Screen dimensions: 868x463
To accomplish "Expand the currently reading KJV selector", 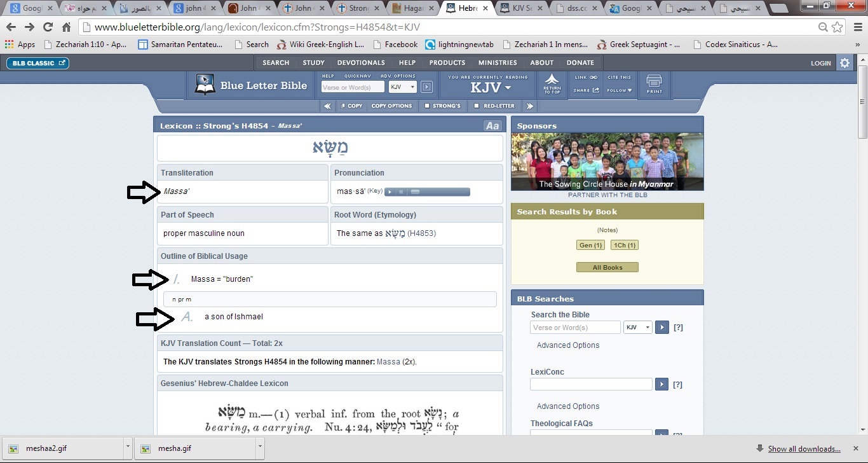I will tap(491, 88).
